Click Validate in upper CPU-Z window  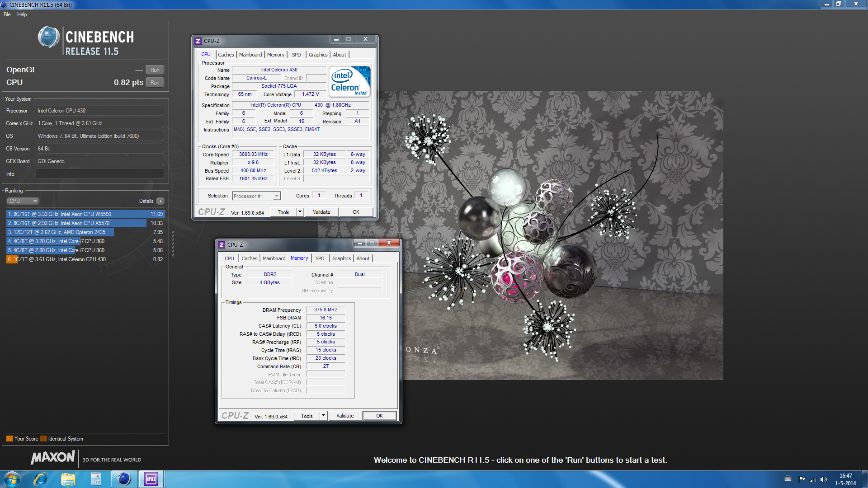point(321,212)
